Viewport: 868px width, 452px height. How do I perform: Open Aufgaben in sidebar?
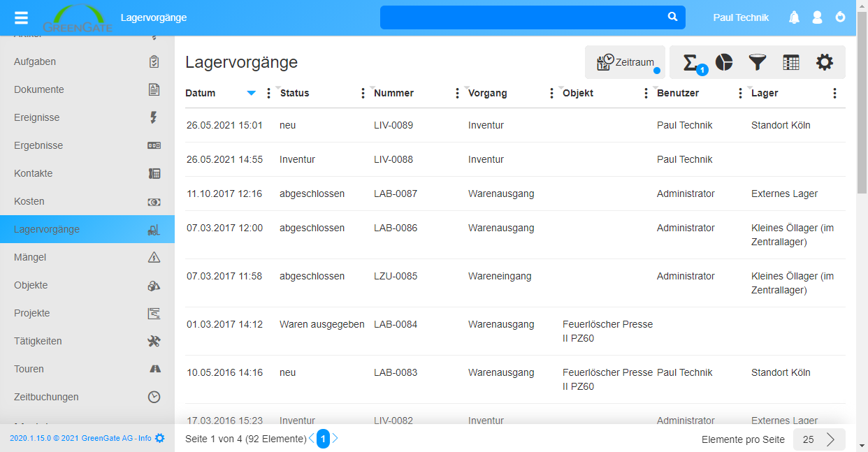click(x=87, y=61)
